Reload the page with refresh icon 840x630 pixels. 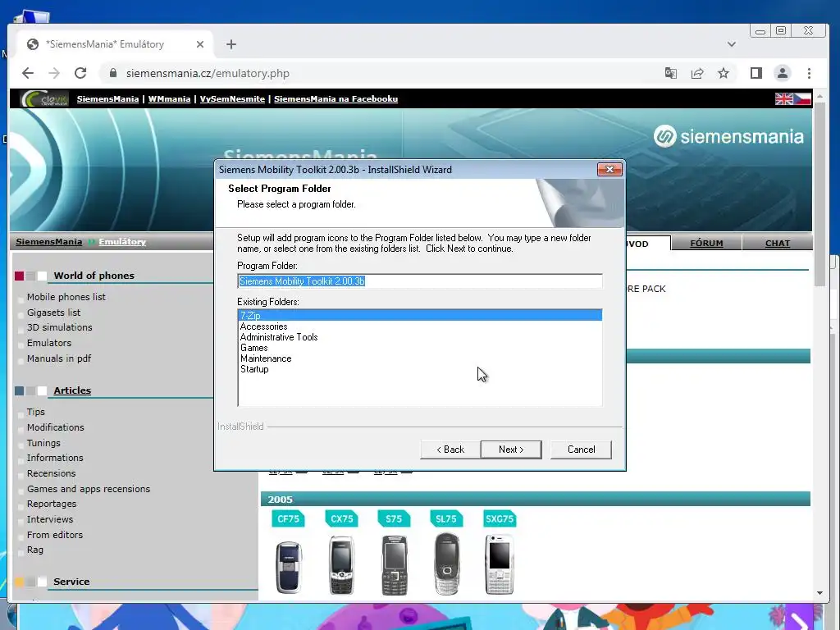click(x=80, y=73)
